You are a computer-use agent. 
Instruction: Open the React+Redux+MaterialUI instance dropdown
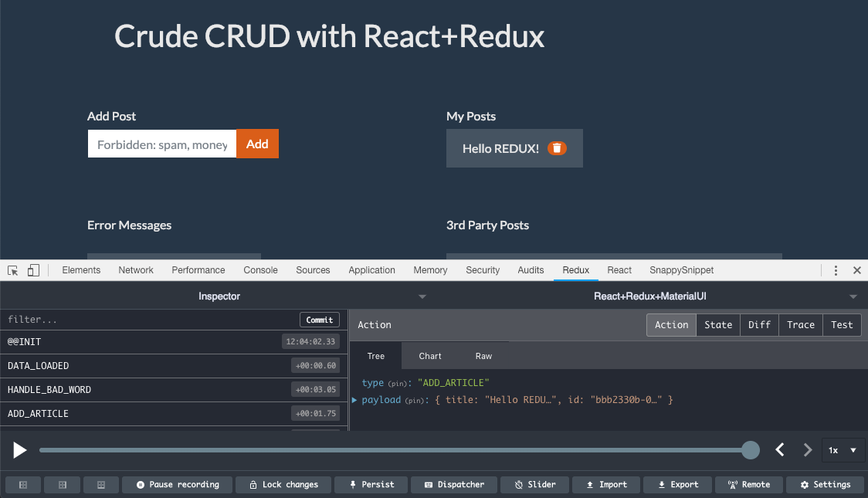853,296
